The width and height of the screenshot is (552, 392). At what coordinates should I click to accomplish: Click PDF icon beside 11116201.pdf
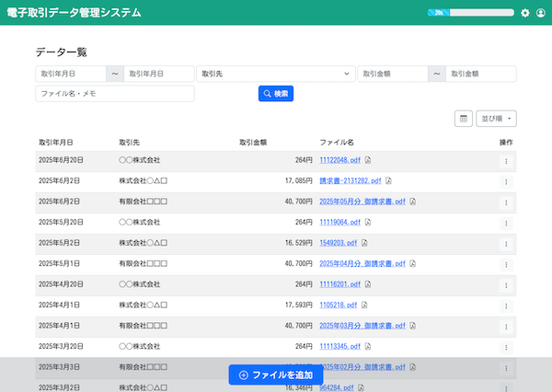coord(367,284)
